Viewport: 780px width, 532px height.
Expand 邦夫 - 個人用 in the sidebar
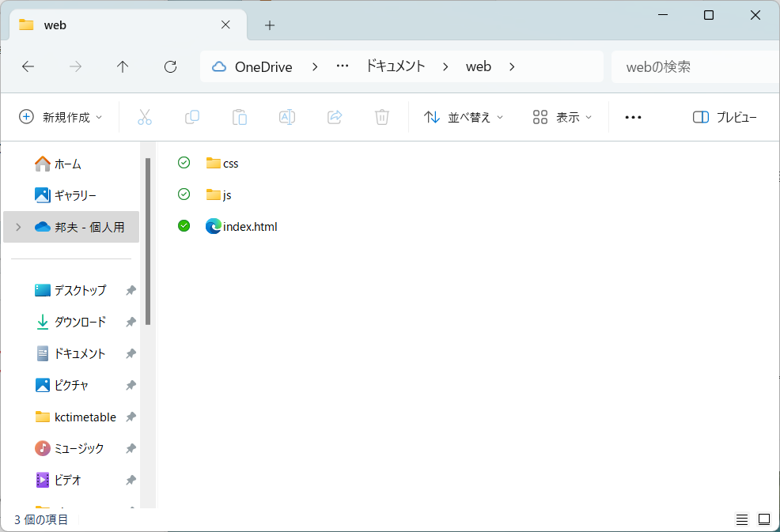(17, 226)
